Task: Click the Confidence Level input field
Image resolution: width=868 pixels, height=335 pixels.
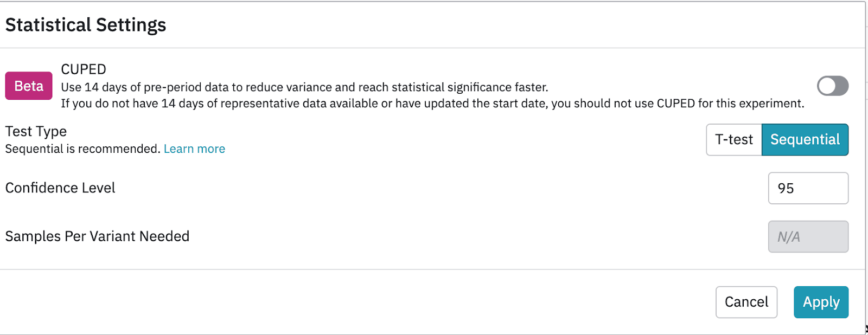Action: (808, 188)
